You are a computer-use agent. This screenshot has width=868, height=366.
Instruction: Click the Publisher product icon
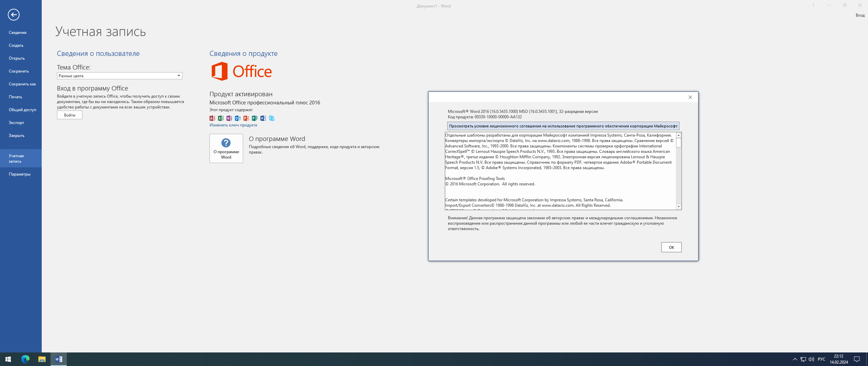[x=255, y=118]
